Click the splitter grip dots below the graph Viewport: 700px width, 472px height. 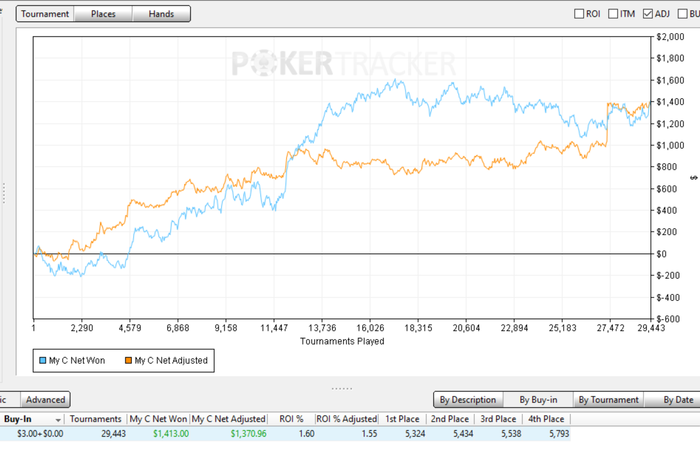(x=342, y=388)
